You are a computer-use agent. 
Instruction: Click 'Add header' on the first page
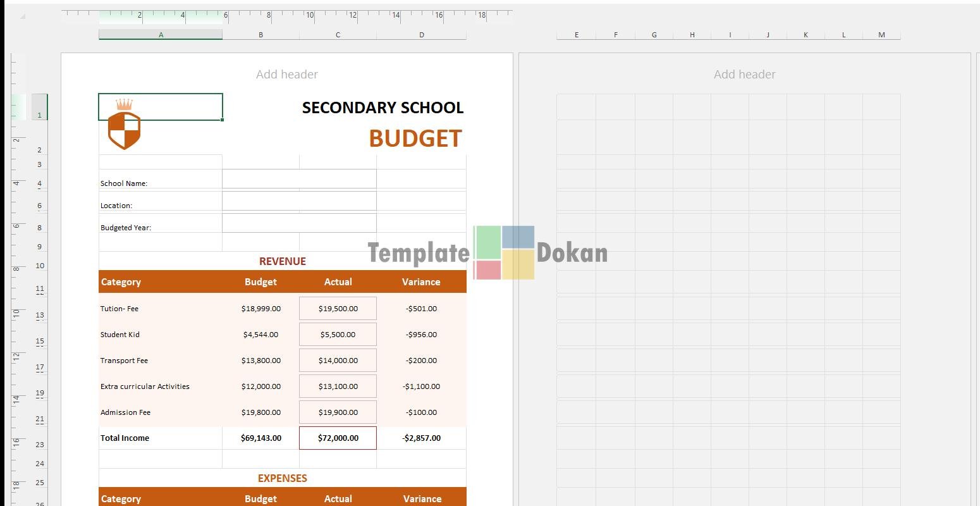286,75
